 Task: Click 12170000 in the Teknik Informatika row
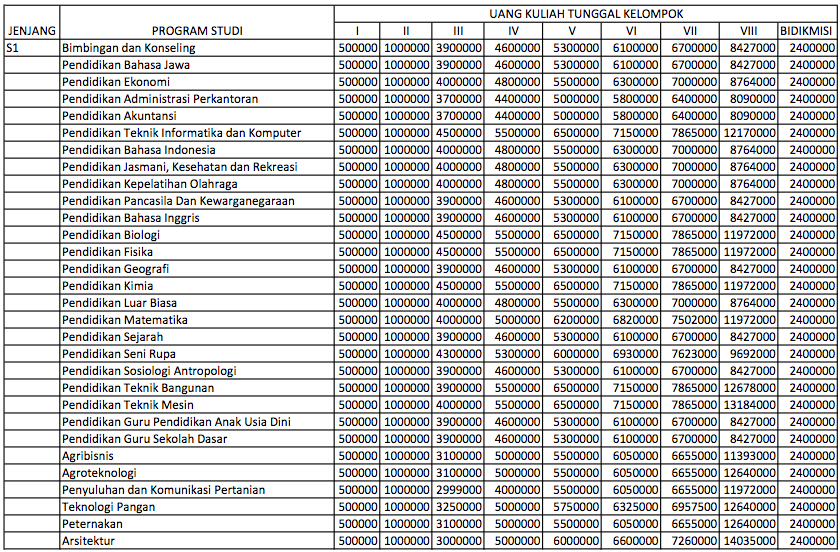748,133
